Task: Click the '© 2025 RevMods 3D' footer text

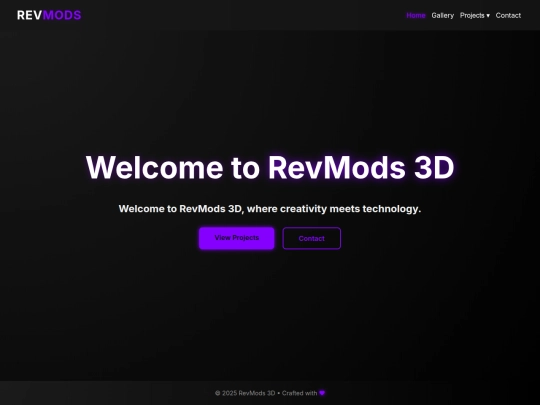Action: 245,393
